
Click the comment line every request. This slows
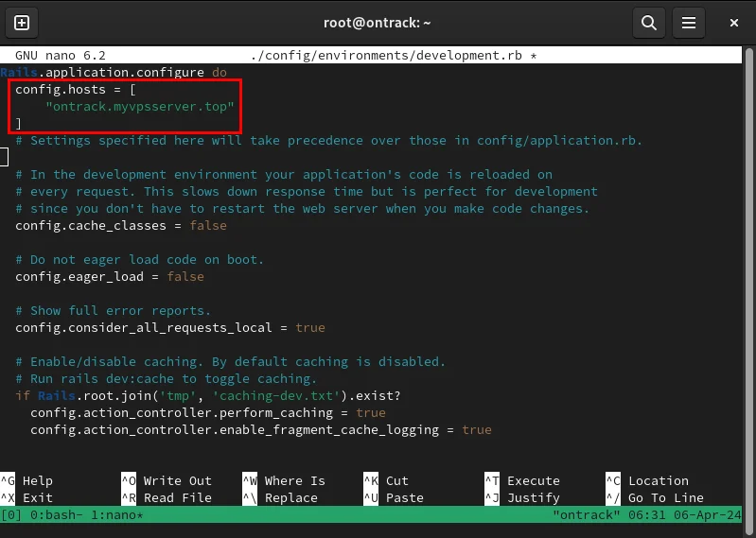click(x=307, y=192)
